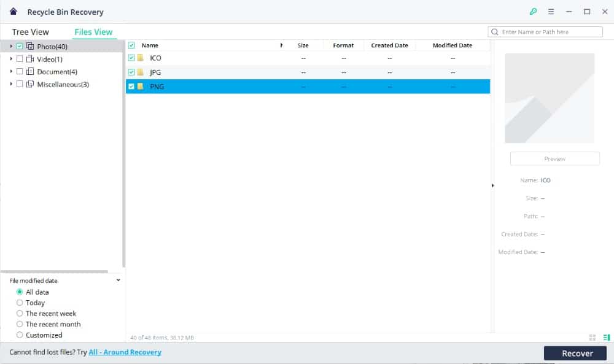Click the horizontal scrollbar in tree panel
The height and width of the screenshot is (364, 614).
pyautogui.click(x=54, y=271)
